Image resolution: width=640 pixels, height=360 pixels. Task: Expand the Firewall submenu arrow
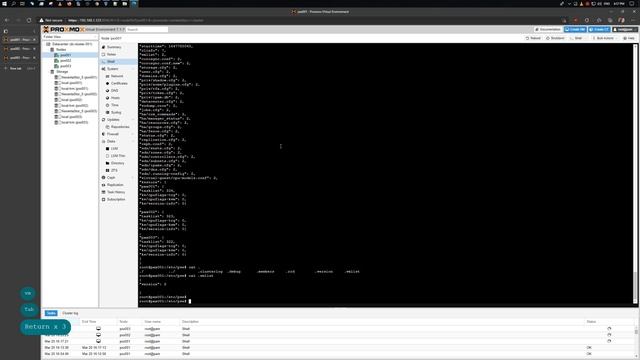[133, 134]
